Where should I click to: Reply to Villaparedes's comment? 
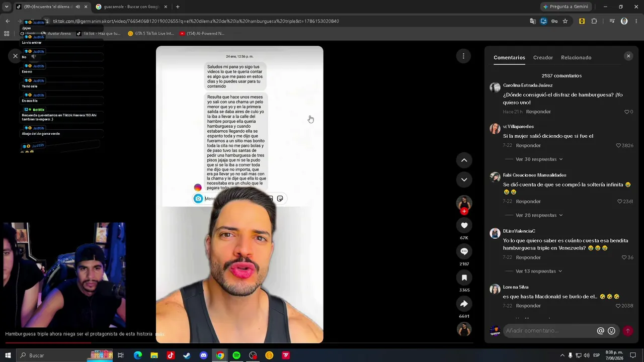point(528,145)
